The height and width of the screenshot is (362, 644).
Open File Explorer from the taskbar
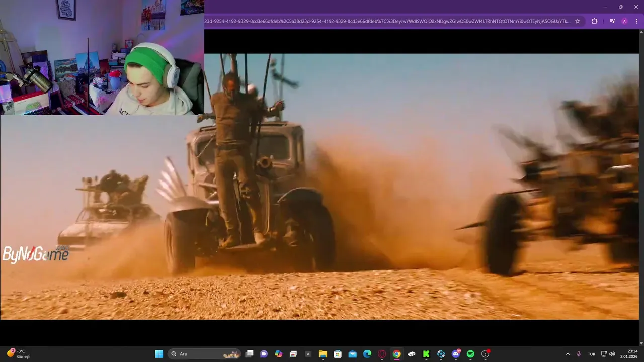tap(323, 354)
